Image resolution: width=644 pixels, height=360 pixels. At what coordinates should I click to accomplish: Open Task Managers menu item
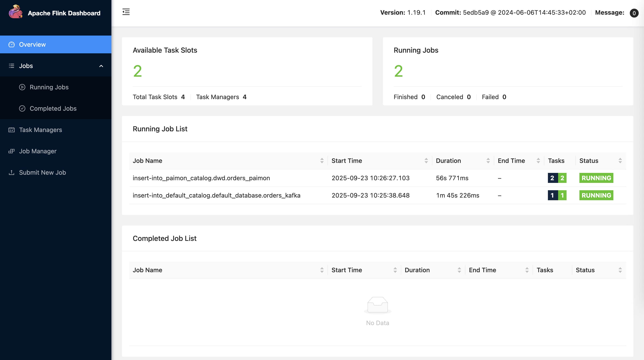pos(41,130)
